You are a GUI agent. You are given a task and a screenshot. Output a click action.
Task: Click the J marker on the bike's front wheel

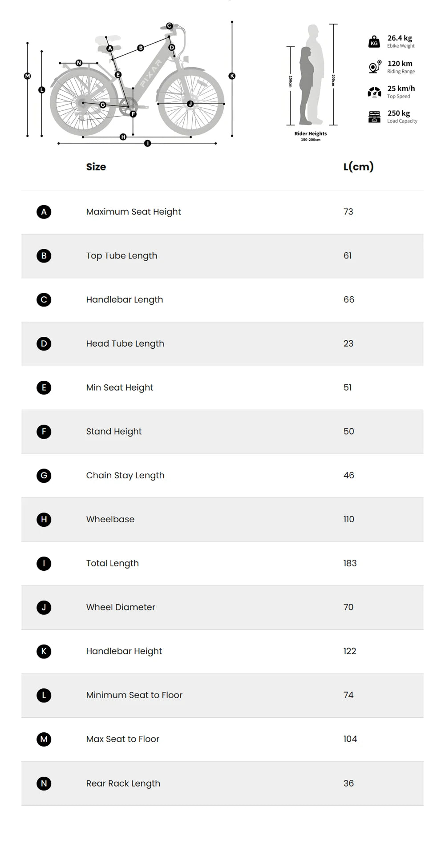click(190, 104)
